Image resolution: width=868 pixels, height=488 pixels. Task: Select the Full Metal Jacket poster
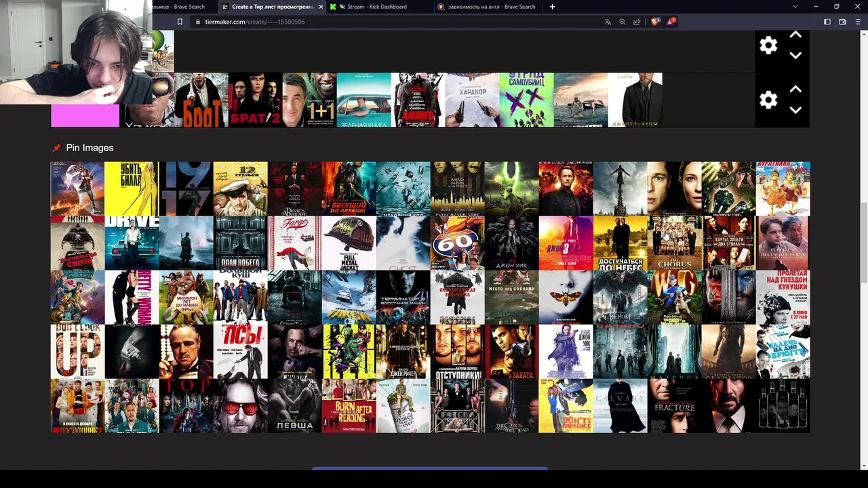(349, 243)
